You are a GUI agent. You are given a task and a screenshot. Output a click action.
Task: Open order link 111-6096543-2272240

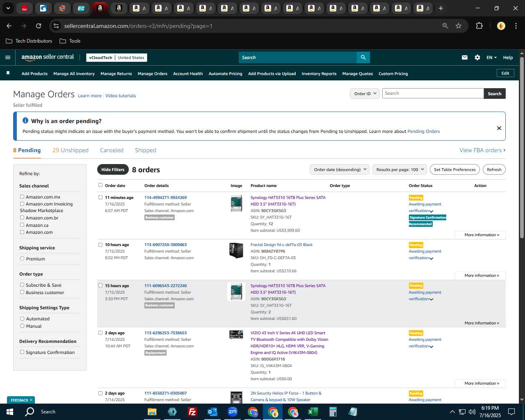pyautogui.click(x=165, y=285)
